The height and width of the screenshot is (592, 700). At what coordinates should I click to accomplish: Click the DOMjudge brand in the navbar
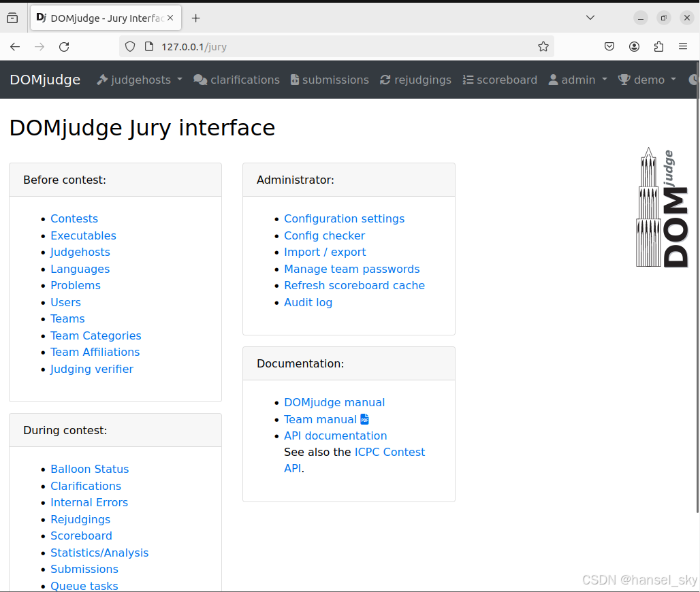[x=45, y=80]
